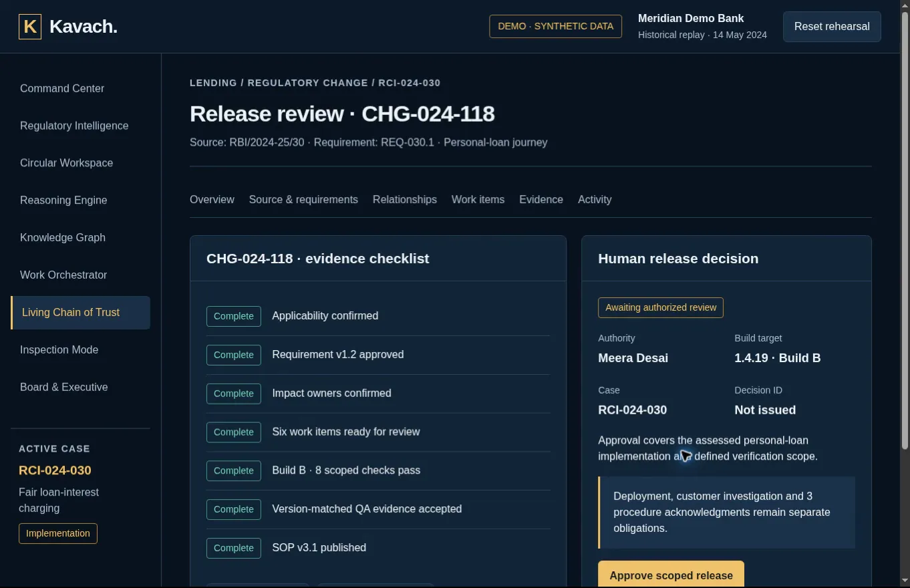Click the 'Release review · CHG-024-118' heading
910x588 pixels.
click(x=342, y=114)
